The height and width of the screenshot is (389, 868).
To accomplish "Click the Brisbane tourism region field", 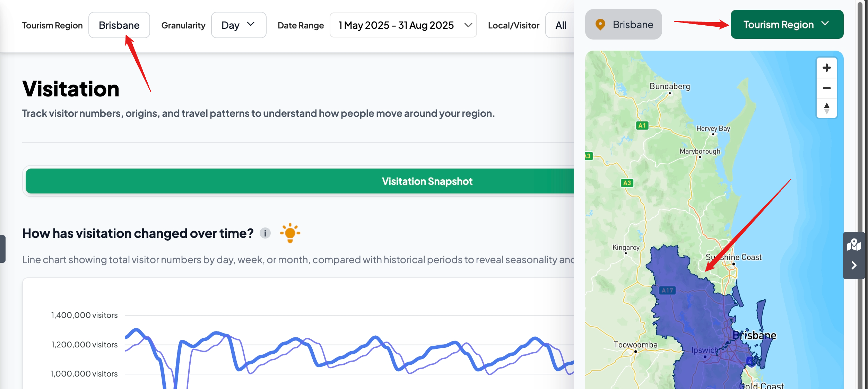I will tap(119, 25).
